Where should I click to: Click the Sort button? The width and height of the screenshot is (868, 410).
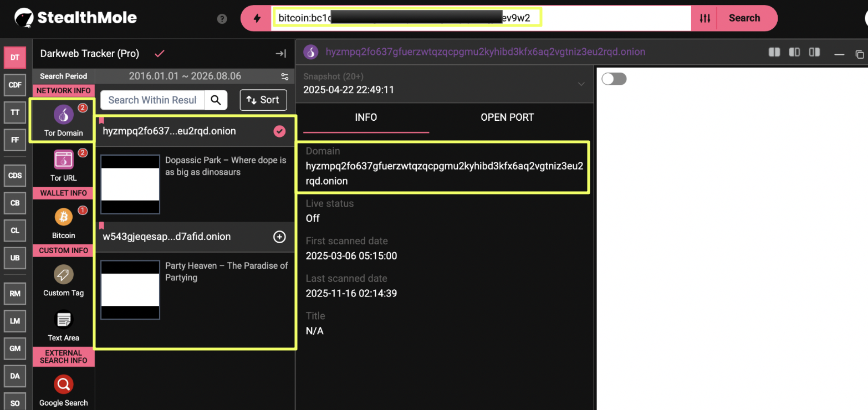click(x=263, y=100)
